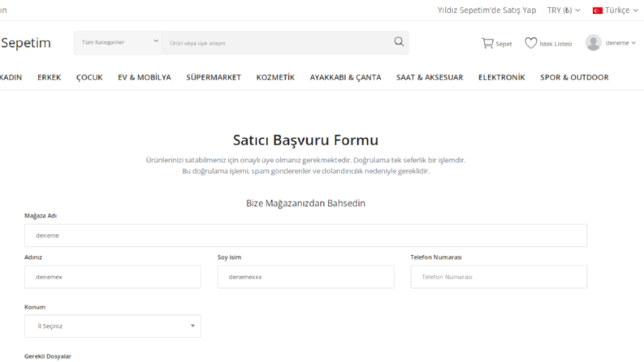Expand the TRY currency dropdown

tap(564, 11)
